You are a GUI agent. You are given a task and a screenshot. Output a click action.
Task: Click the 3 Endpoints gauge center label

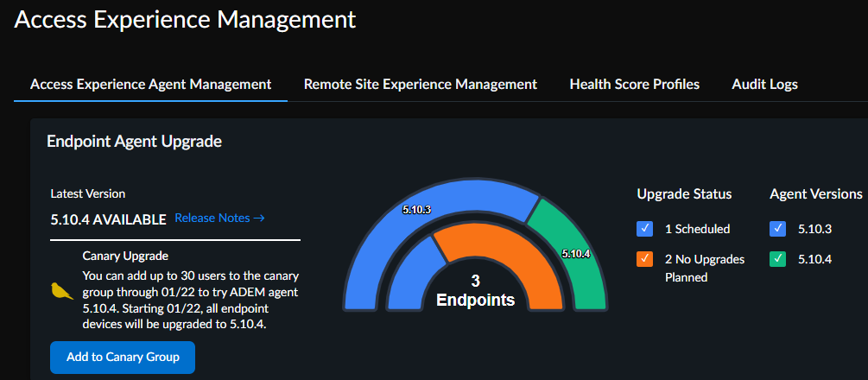(x=475, y=291)
